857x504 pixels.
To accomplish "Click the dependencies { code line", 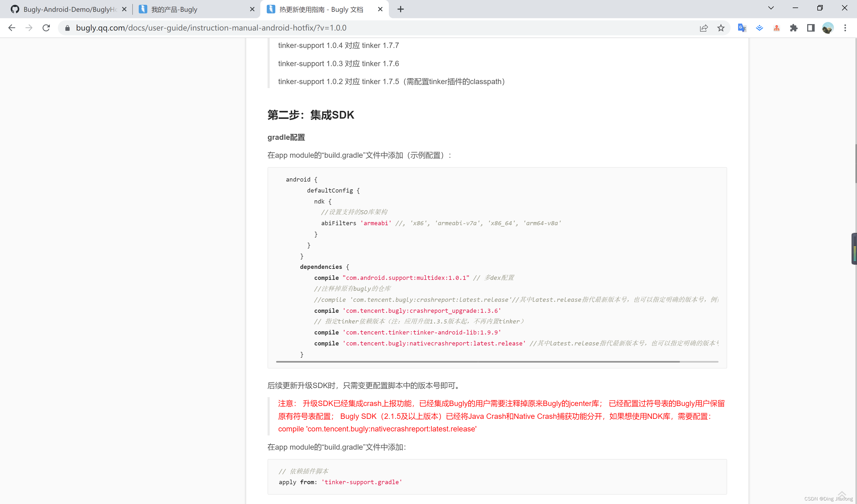I will tap(324, 267).
